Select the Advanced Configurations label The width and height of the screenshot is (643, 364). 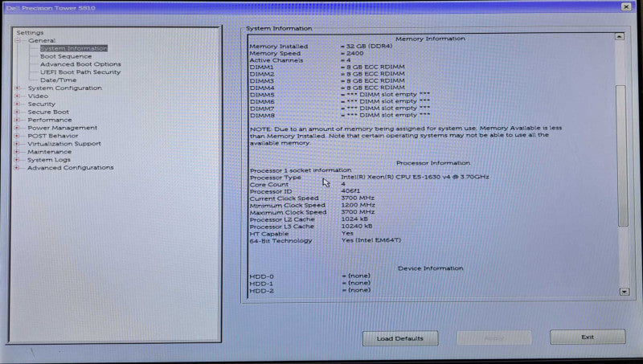(71, 168)
